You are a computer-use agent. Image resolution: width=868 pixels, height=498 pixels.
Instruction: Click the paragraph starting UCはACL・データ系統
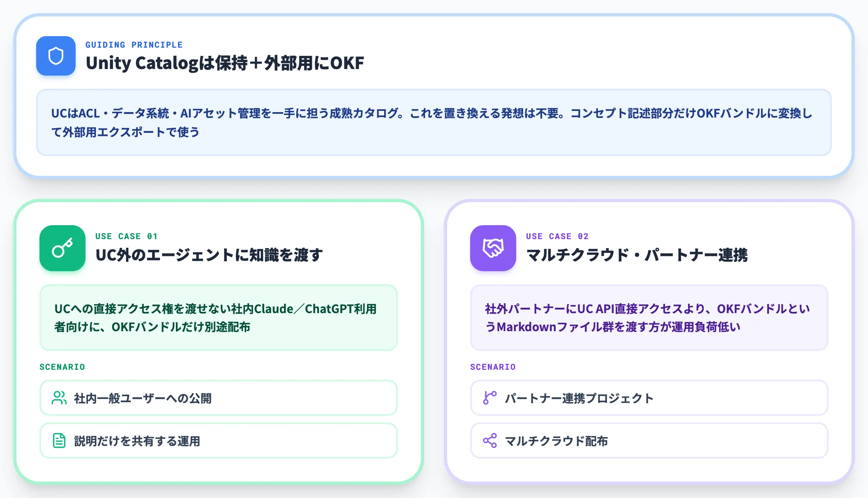[x=432, y=122]
